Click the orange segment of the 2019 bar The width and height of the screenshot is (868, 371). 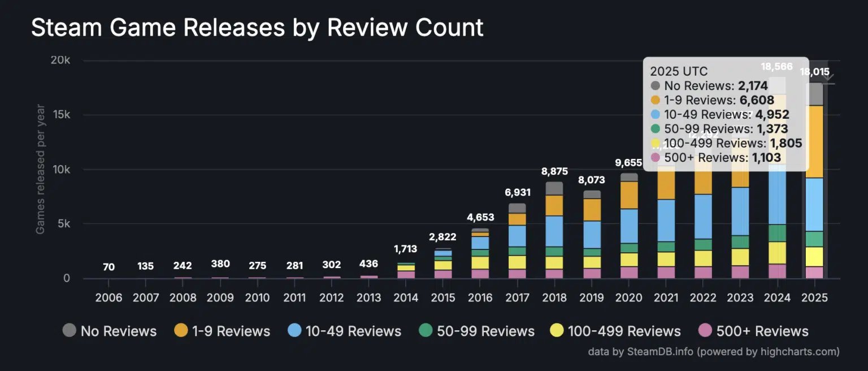tap(592, 210)
